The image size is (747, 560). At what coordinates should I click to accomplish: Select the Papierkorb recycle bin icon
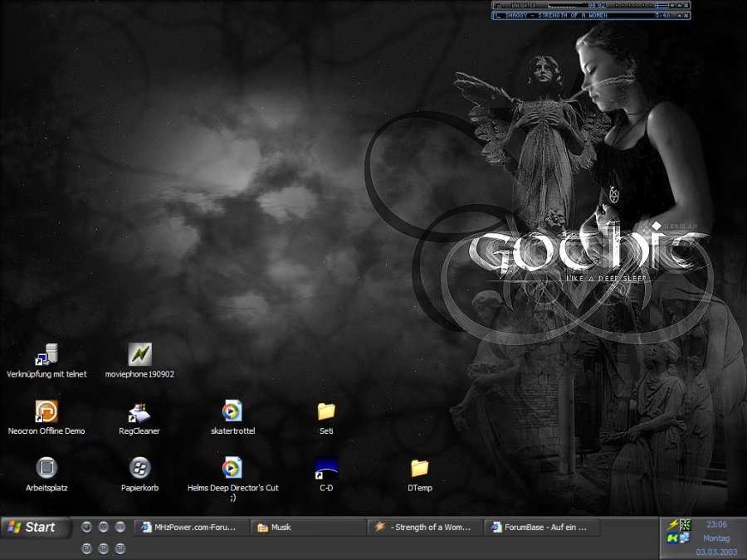139,468
